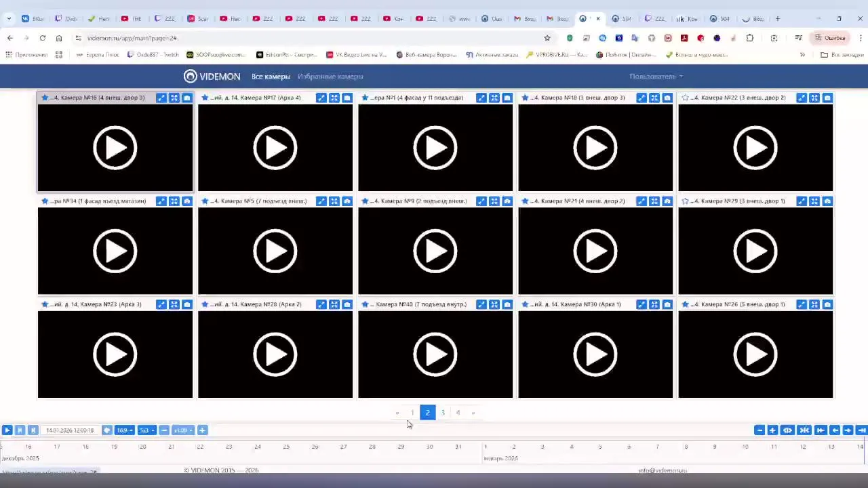Image resolution: width=868 pixels, height=488 pixels.
Task: Open the Пользователь dropdown menu
Action: pyautogui.click(x=656, y=77)
